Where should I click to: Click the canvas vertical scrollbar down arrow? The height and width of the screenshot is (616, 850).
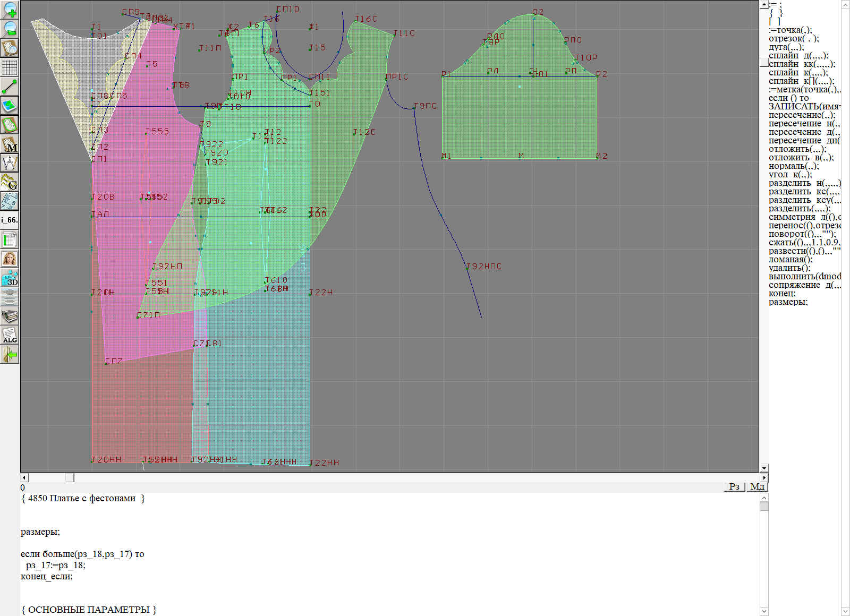764,468
